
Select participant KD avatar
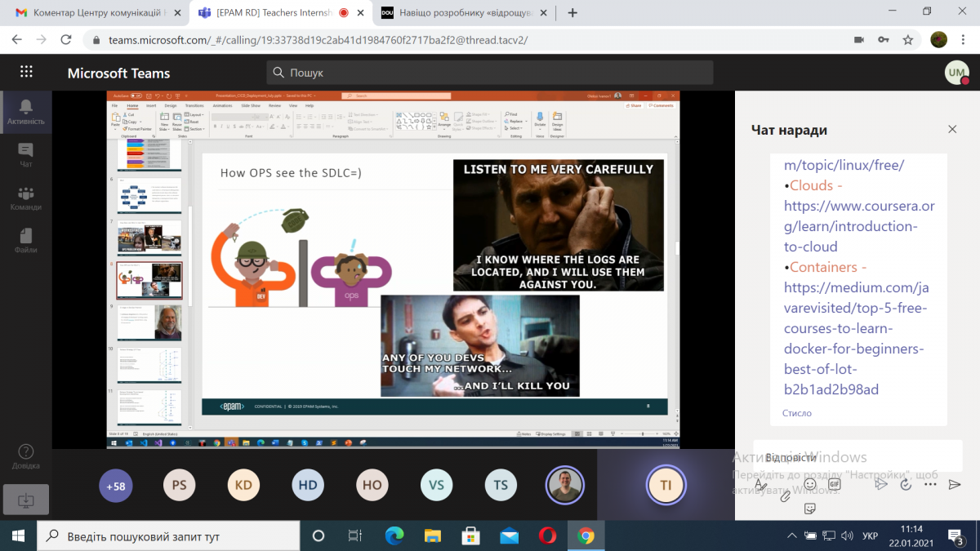click(243, 485)
